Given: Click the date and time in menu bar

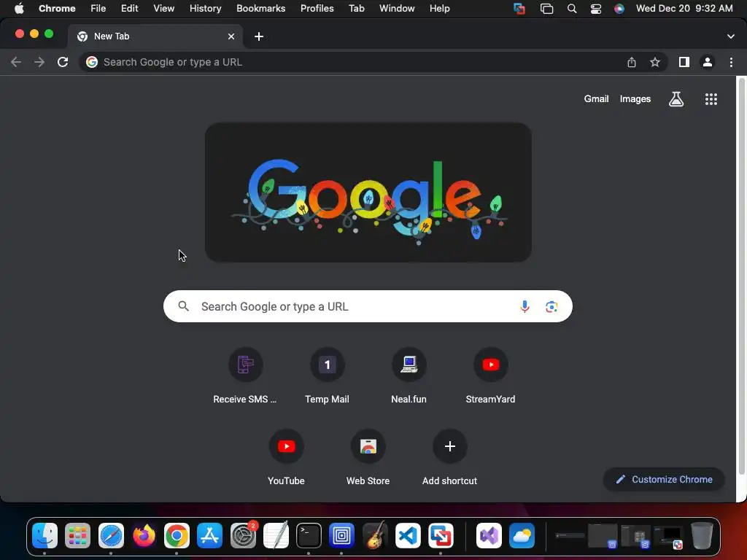Looking at the screenshot, I should [x=684, y=9].
